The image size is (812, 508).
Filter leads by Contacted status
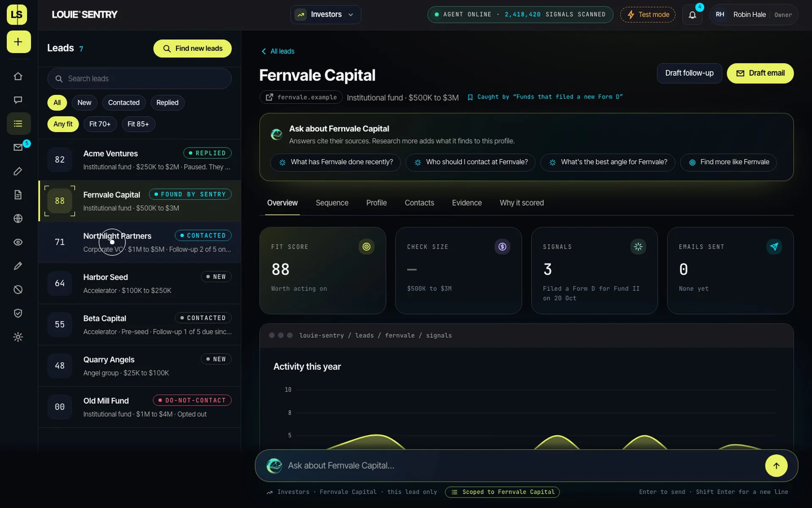click(x=123, y=102)
